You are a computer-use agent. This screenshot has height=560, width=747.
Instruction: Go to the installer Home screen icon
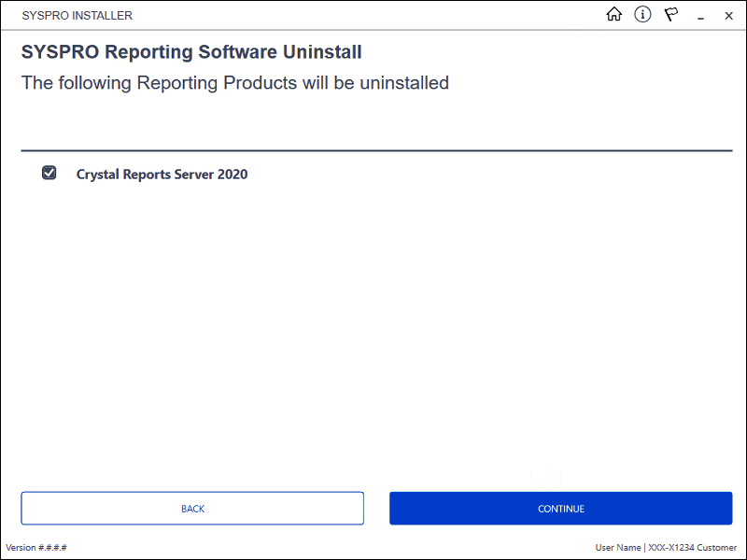tap(613, 15)
